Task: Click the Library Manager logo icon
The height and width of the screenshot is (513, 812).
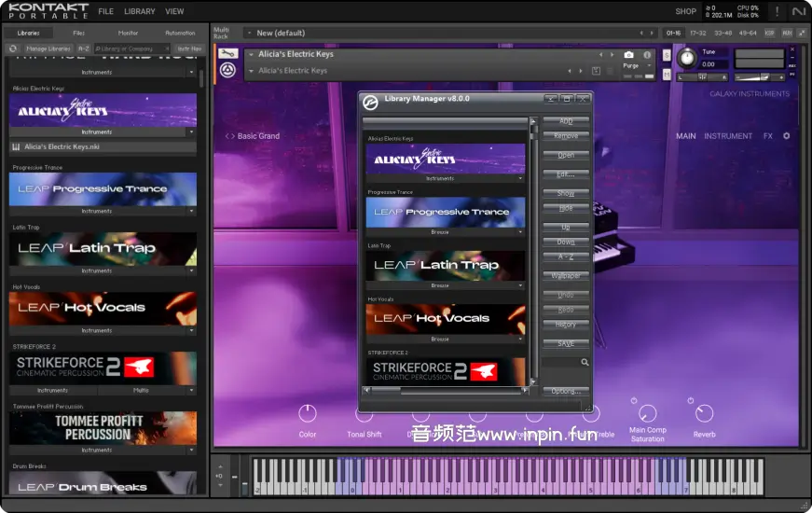Action: click(x=370, y=103)
